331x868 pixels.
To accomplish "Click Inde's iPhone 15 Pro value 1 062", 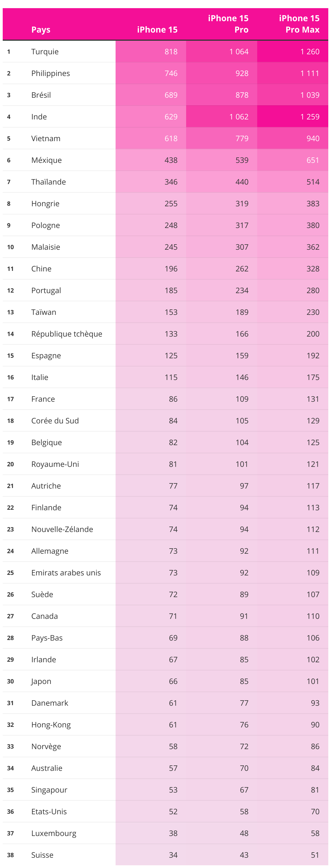I will pyautogui.click(x=238, y=117).
